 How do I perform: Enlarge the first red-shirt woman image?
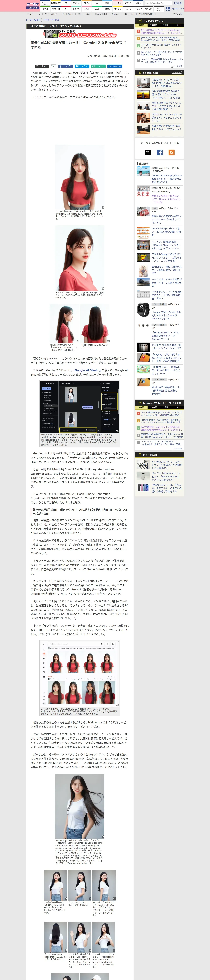80,177
